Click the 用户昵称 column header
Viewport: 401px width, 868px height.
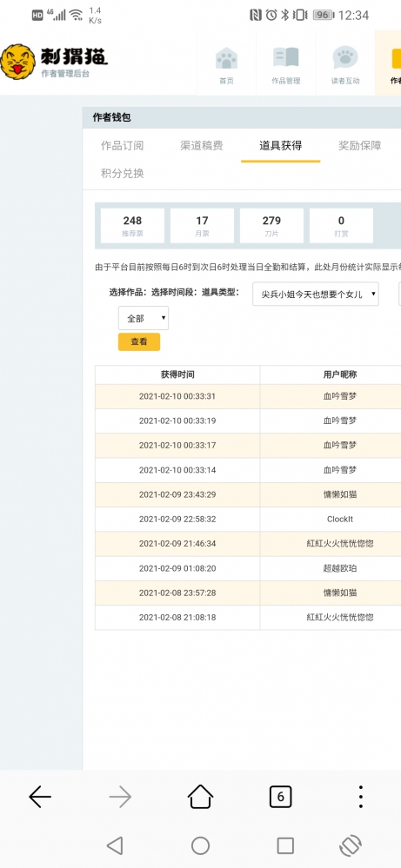click(340, 374)
